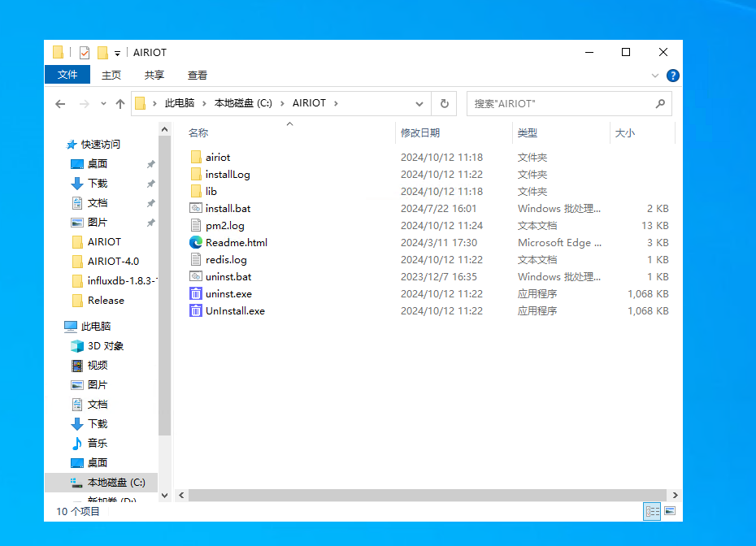Open the airiot folder icon
756x546 pixels.
(x=196, y=157)
